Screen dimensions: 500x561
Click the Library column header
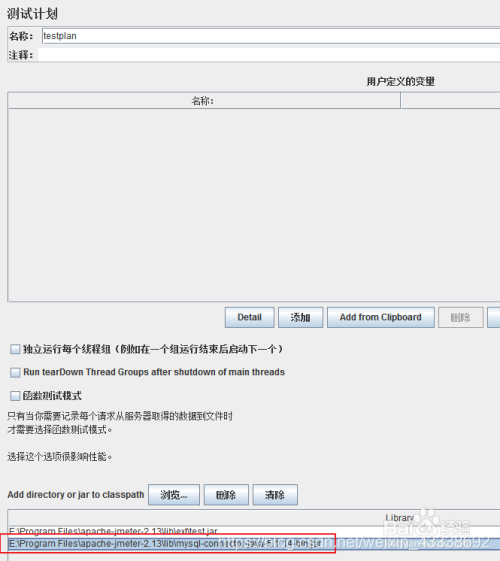[x=254, y=518]
